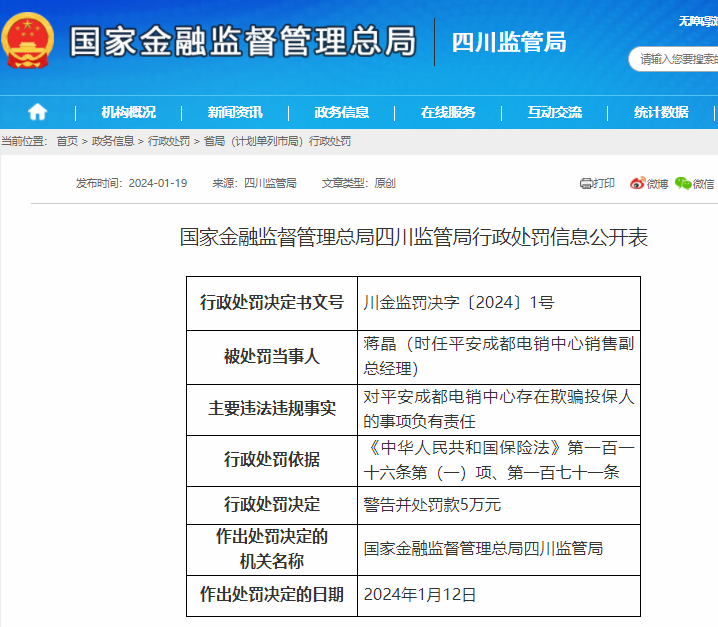Click the printer icon next to 打印
Viewport: 718px width, 627px height.
pyautogui.click(x=586, y=183)
